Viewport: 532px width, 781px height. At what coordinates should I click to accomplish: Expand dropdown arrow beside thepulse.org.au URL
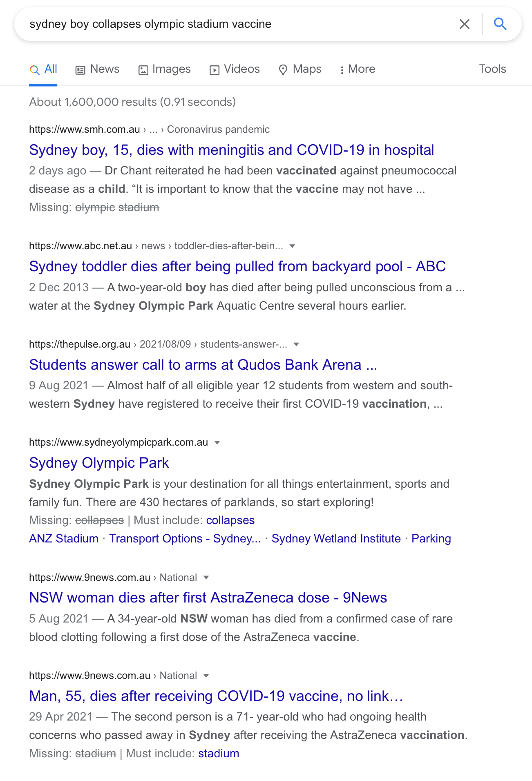click(297, 344)
